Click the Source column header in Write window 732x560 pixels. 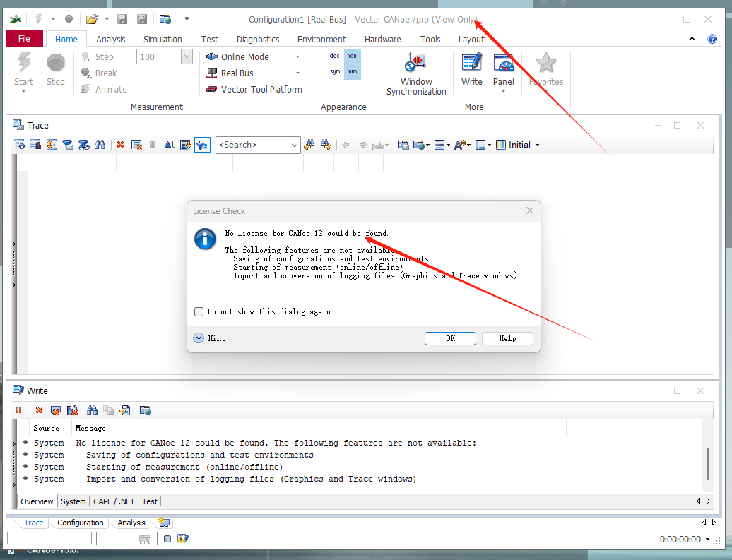pyautogui.click(x=46, y=429)
